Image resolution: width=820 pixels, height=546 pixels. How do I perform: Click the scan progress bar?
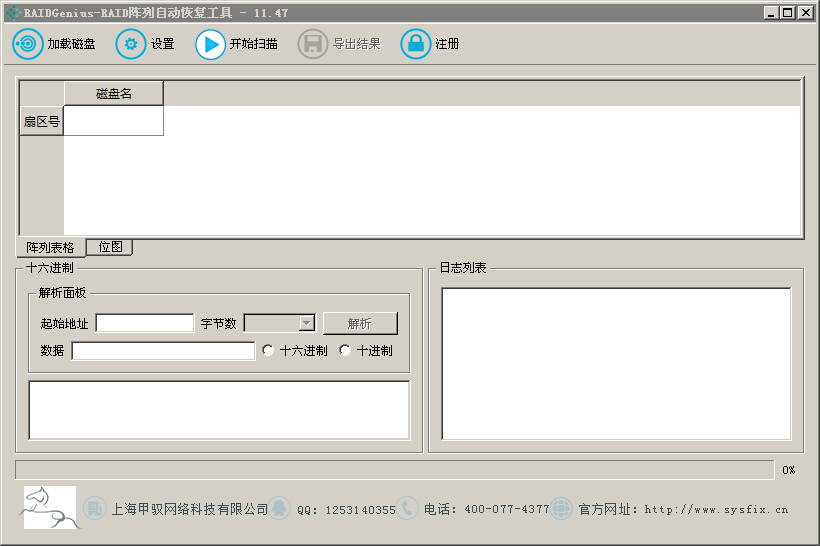pyautogui.click(x=395, y=470)
